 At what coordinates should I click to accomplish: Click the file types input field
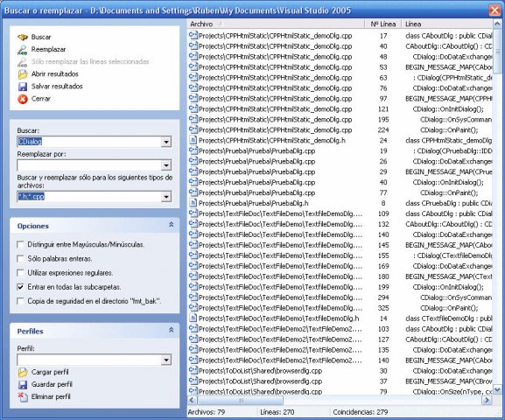click(89, 197)
